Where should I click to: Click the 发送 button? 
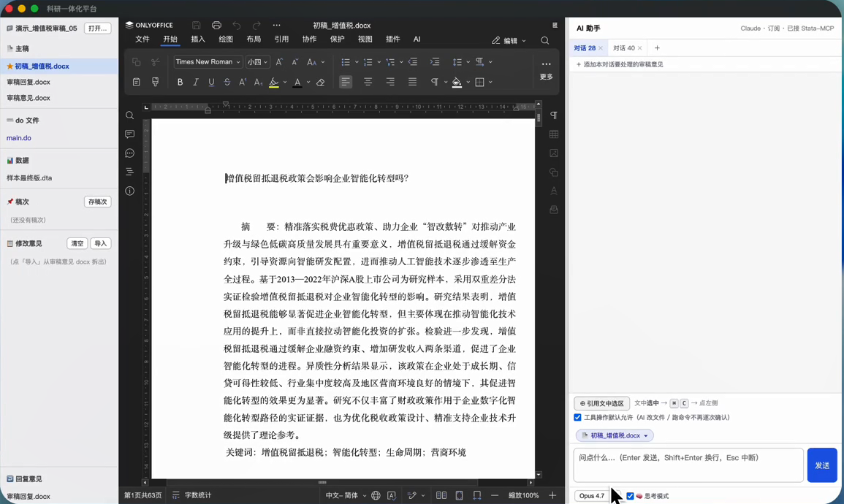pos(822,465)
